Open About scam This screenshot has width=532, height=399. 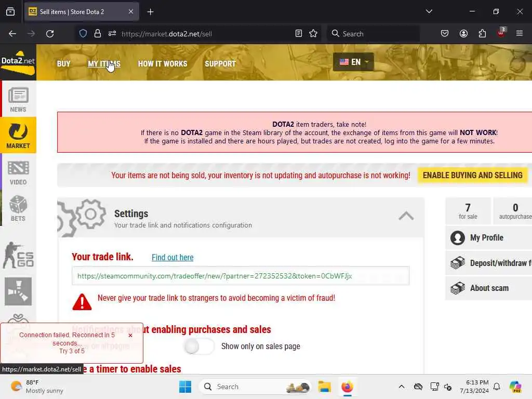(488, 288)
